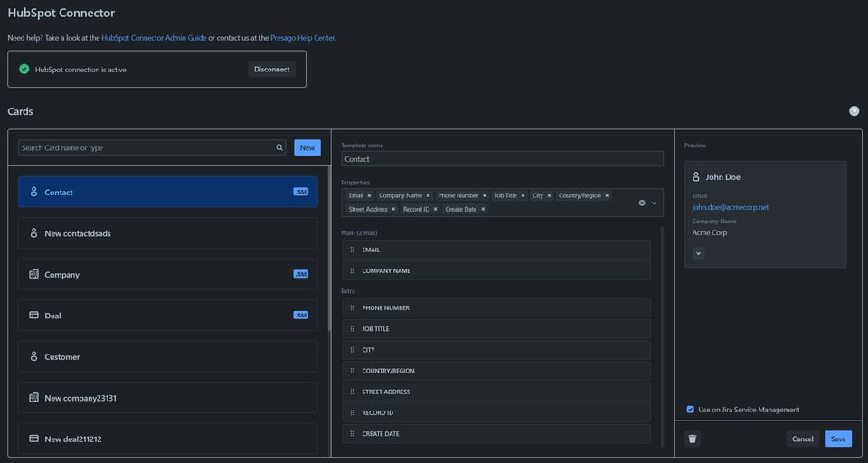Remove the Company Name property tag
Viewport: 868px width, 463px height.
[x=428, y=195]
